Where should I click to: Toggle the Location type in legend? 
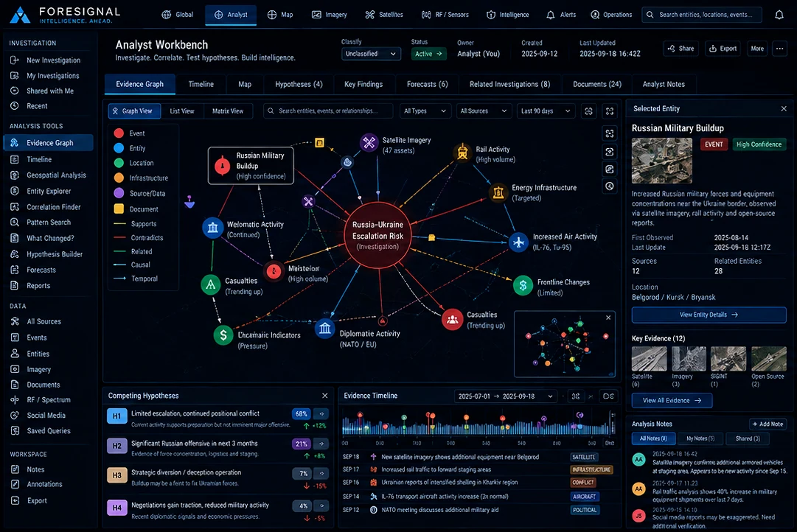pos(134,163)
